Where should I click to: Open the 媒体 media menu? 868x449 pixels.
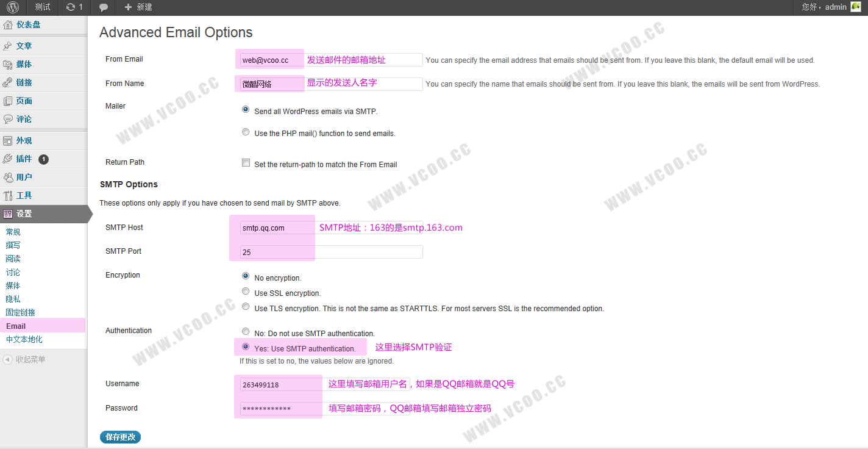24,64
